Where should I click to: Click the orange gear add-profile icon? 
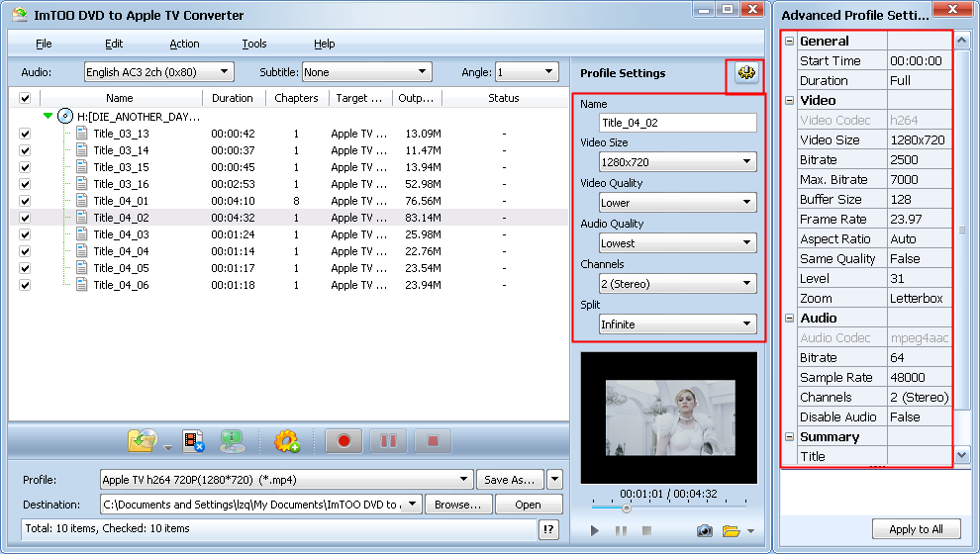pyautogui.click(x=287, y=441)
